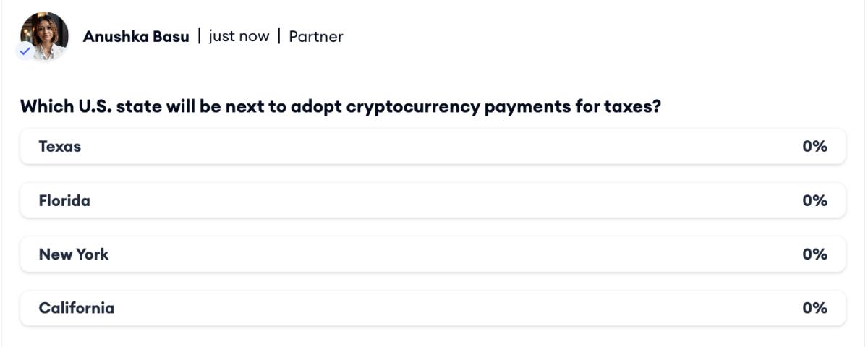Choose New York as poll answer
868x347 pixels.
[433, 254]
